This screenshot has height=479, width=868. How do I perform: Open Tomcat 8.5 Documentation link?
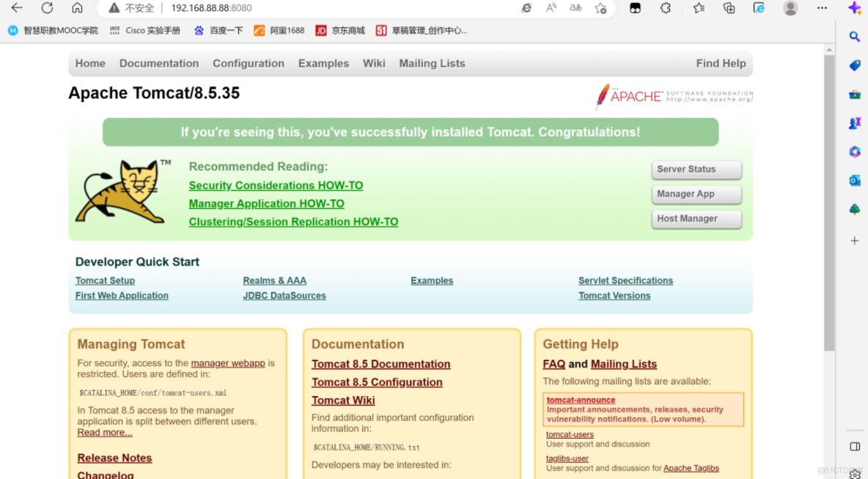coord(381,365)
